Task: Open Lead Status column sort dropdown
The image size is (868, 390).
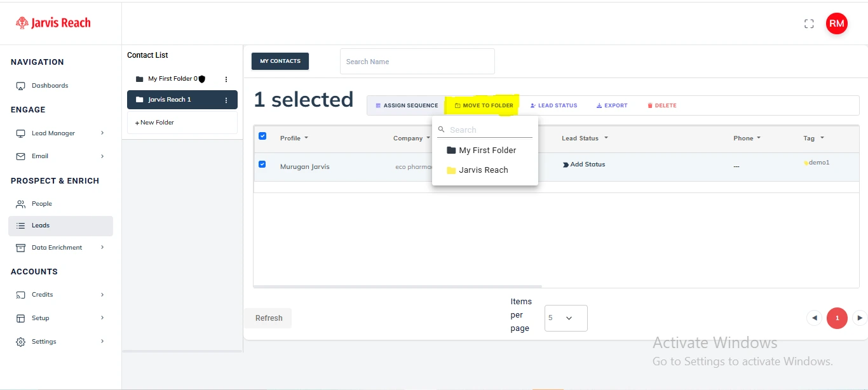Action: click(606, 138)
